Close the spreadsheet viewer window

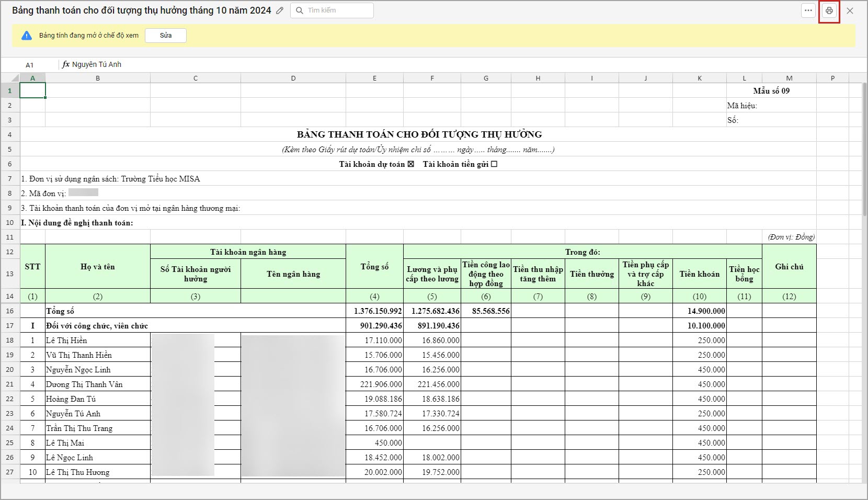(x=850, y=10)
